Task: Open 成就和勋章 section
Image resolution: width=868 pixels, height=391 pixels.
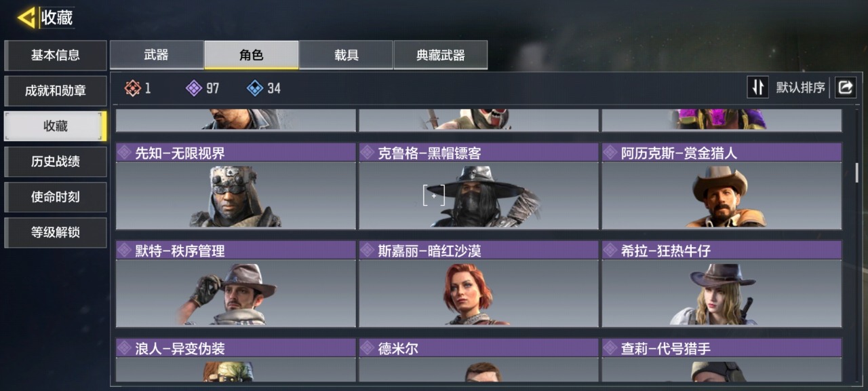Action: click(56, 91)
